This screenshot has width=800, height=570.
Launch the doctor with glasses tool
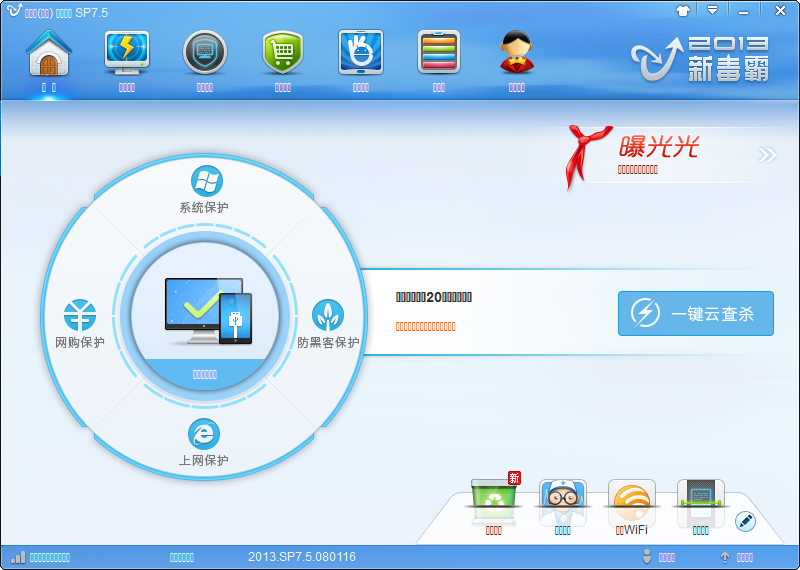click(x=563, y=503)
